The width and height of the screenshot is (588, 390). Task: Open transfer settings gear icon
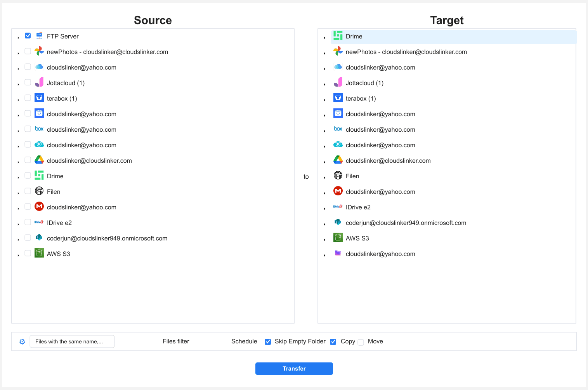click(22, 342)
